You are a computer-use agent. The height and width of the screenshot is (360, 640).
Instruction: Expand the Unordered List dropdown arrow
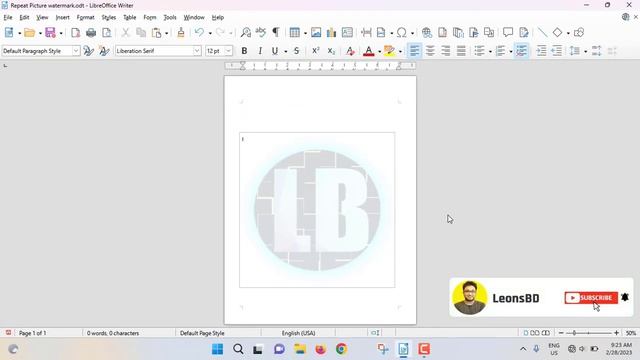click(490, 51)
